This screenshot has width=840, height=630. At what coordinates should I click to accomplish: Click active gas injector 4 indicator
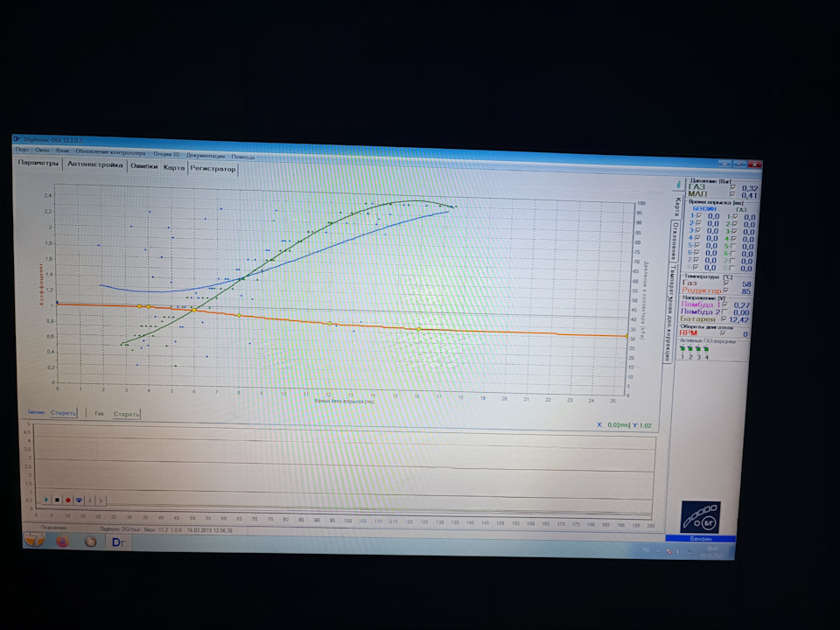click(x=706, y=349)
